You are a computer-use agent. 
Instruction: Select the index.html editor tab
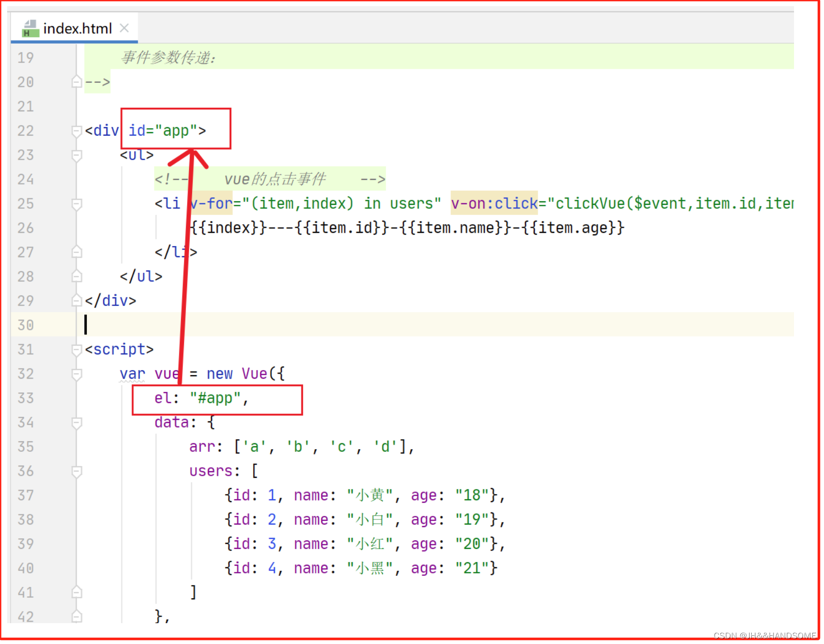pos(74,28)
